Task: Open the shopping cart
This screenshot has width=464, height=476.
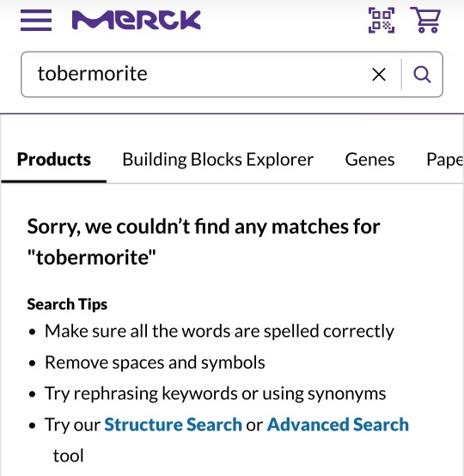Action: pyautogui.click(x=425, y=20)
